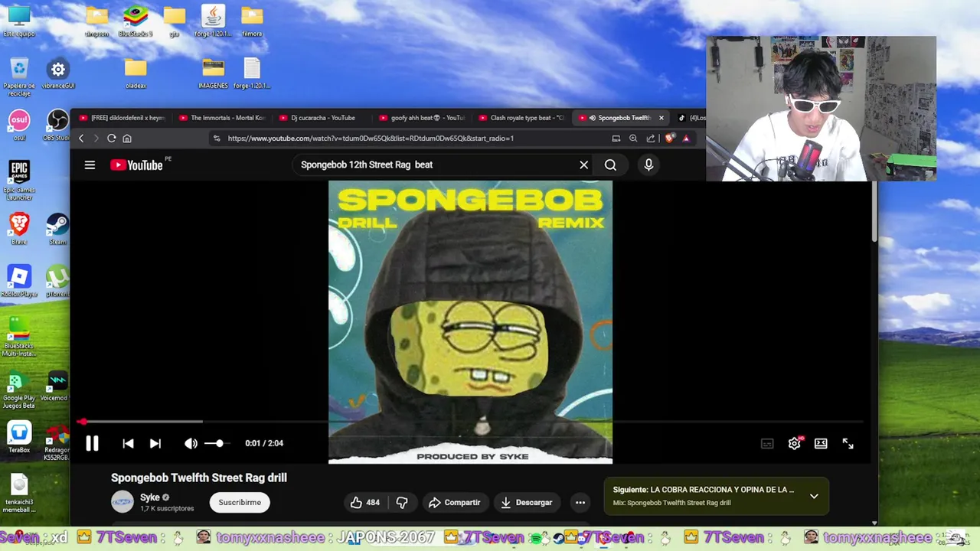
Task: Switch to Dj cucaracha YouTube tab
Action: 322,118
